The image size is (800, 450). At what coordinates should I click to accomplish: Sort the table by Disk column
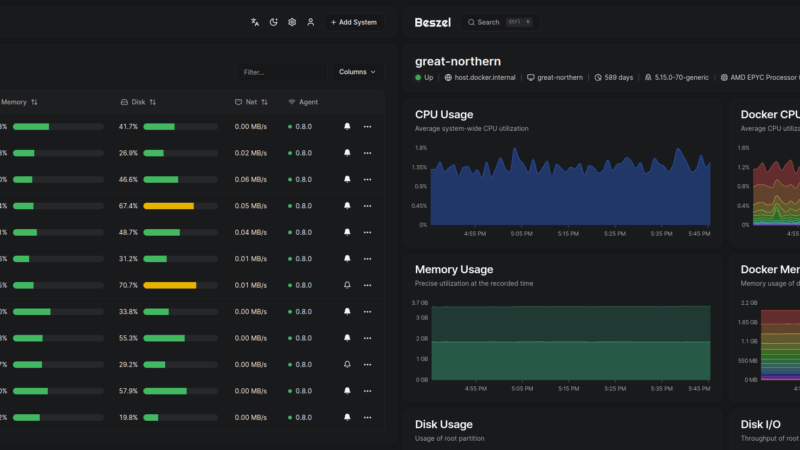point(138,102)
